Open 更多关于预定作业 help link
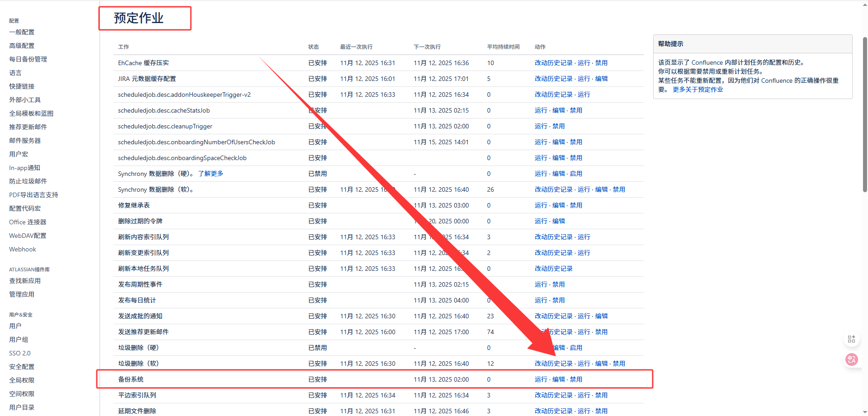 click(x=697, y=90)
